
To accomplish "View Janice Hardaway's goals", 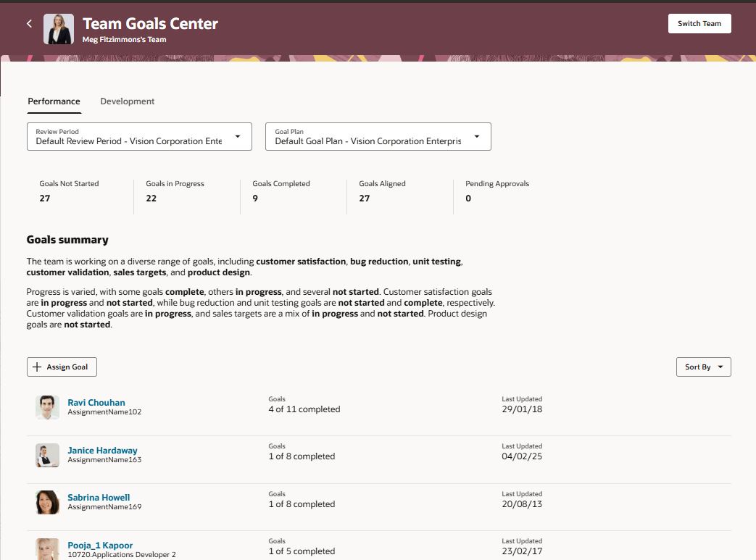I will click(x=102, y=450).
